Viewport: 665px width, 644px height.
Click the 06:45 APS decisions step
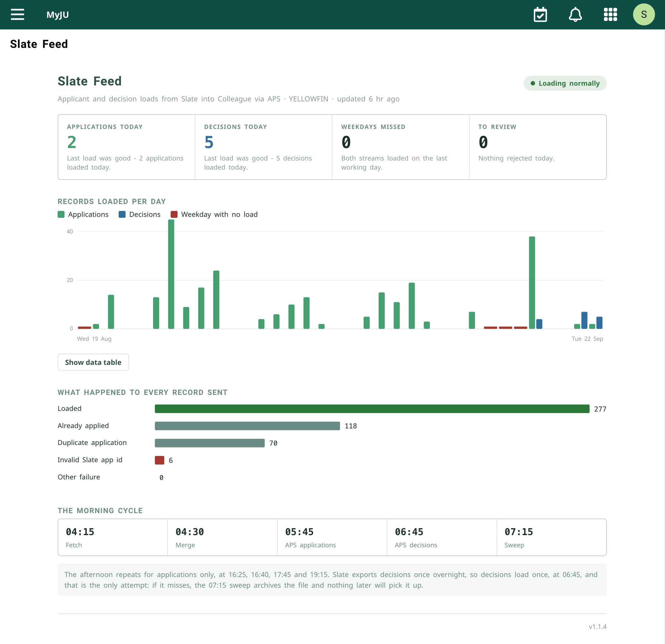coord(442,537)
